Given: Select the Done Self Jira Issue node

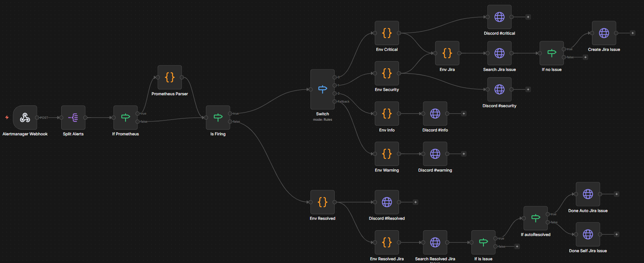Looking at the screenshot, I should point(588,234).
